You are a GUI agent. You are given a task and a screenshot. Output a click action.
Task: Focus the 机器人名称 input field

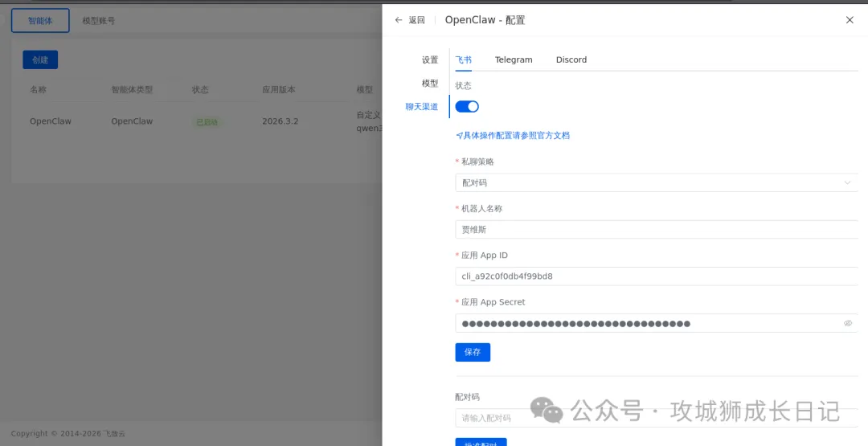(655, 230)
